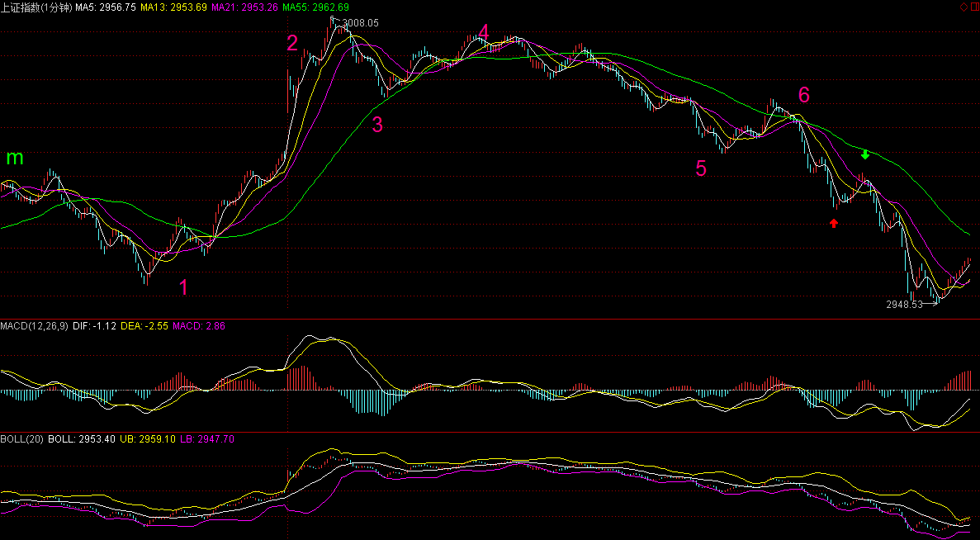Click the 上证指数(1分钟) chart title
Screen dimensions: 980x540
pyautogui.click(x=37, y=7)
